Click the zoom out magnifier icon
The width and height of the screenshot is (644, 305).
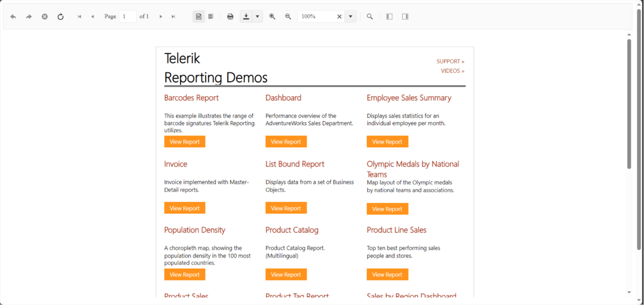(x=288, y=16)
